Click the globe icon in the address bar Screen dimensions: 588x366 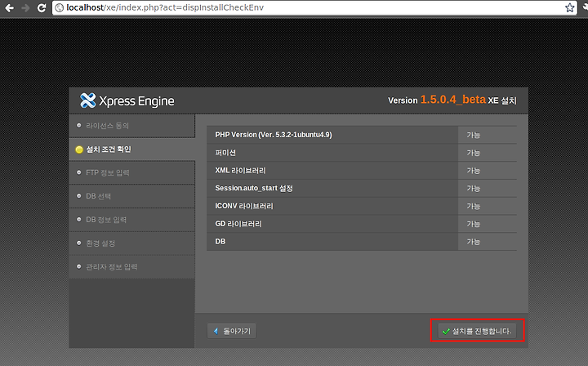click(x=60, y=7)
